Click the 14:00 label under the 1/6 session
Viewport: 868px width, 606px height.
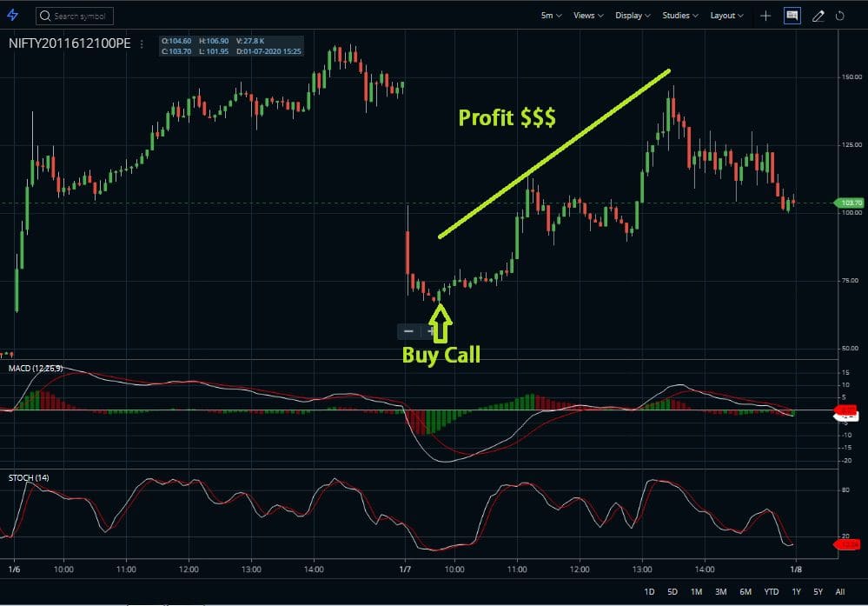pos(314,569)
